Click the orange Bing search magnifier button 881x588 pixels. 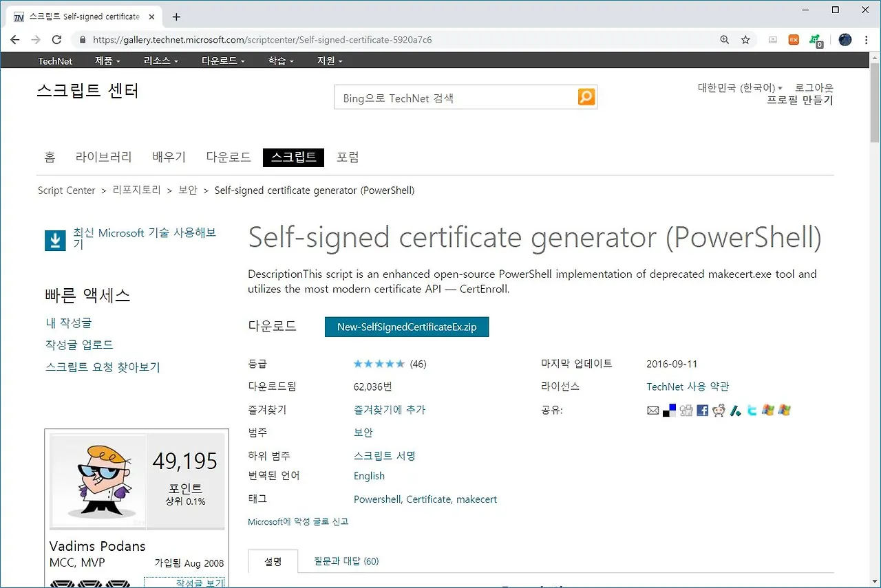click(x=586, y=97)
